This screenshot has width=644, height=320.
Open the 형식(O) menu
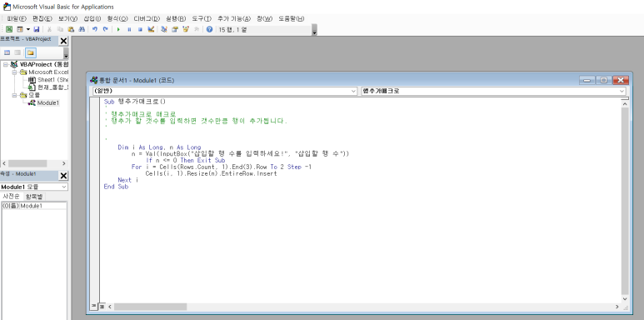point(117,18)
